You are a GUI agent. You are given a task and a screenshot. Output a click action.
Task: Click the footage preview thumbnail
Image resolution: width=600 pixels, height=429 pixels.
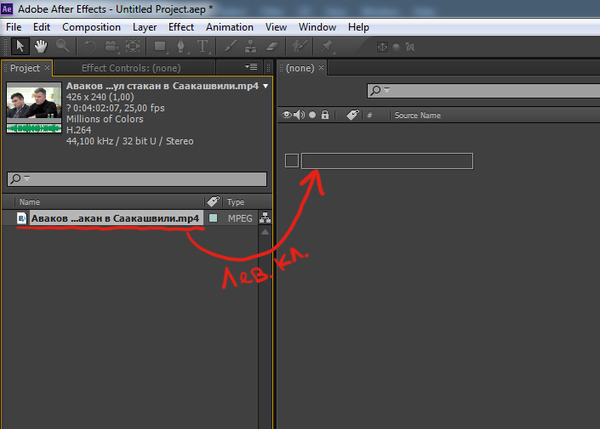(34, 108)
